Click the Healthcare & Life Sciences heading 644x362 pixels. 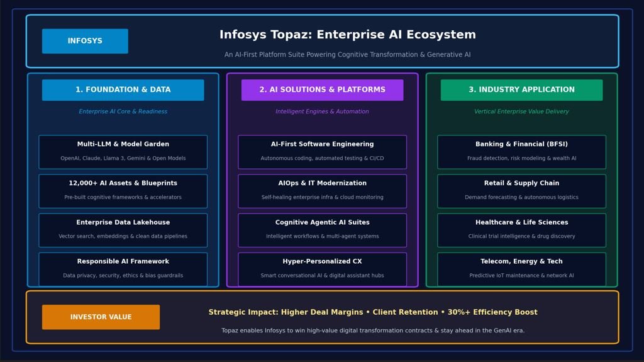pyautogui.click(x=521, y=222)
